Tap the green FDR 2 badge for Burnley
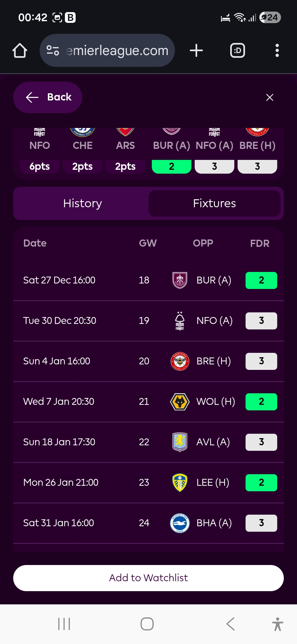Image resolution: width=297 pixels, height=644 pixels. coord(261,280)
